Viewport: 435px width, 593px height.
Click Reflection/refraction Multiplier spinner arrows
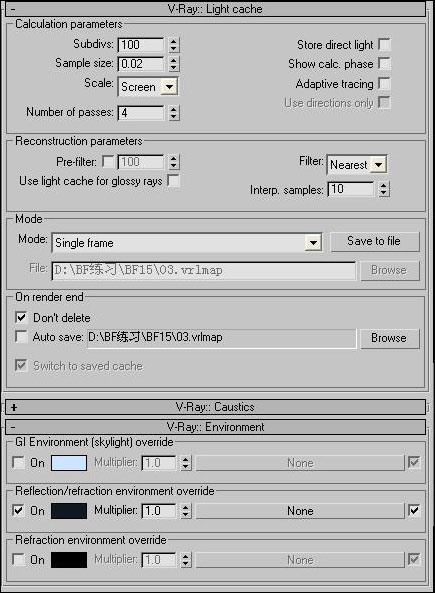pos(185,511)
